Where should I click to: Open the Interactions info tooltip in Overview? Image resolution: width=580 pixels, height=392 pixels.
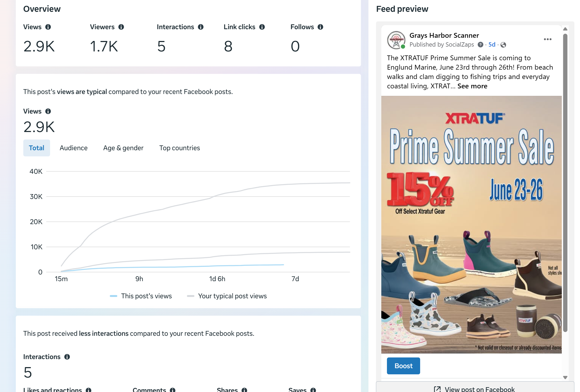[x=201, y=27]
